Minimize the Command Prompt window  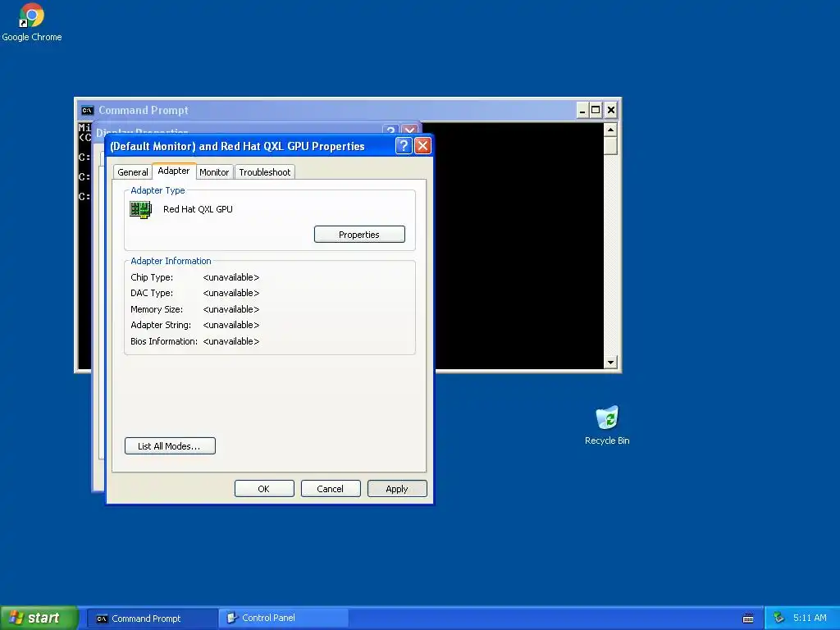tap(582, 111)
